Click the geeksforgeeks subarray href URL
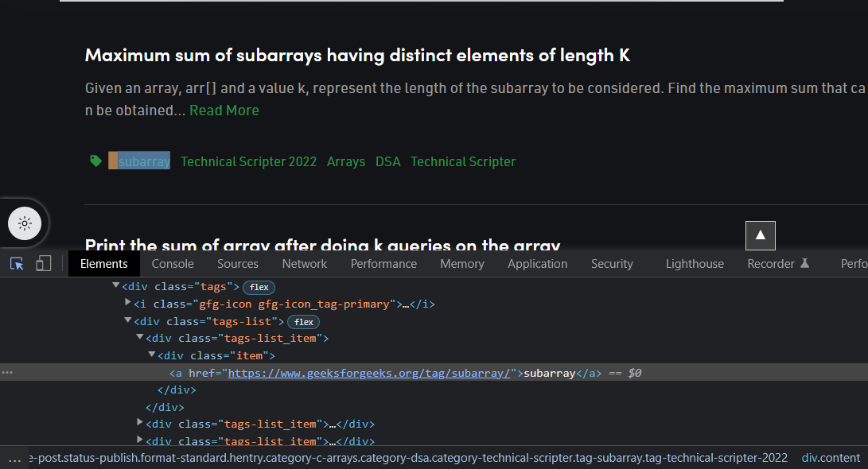 (369, 373)
